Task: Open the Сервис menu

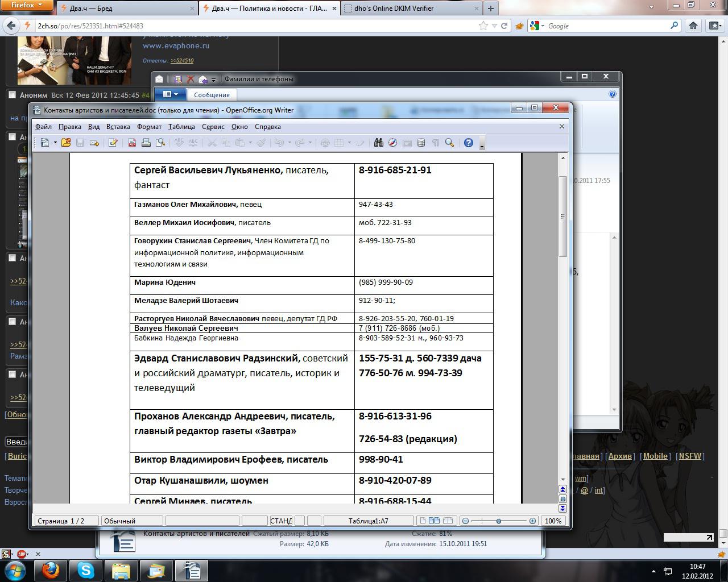Action: click(213, 127)
